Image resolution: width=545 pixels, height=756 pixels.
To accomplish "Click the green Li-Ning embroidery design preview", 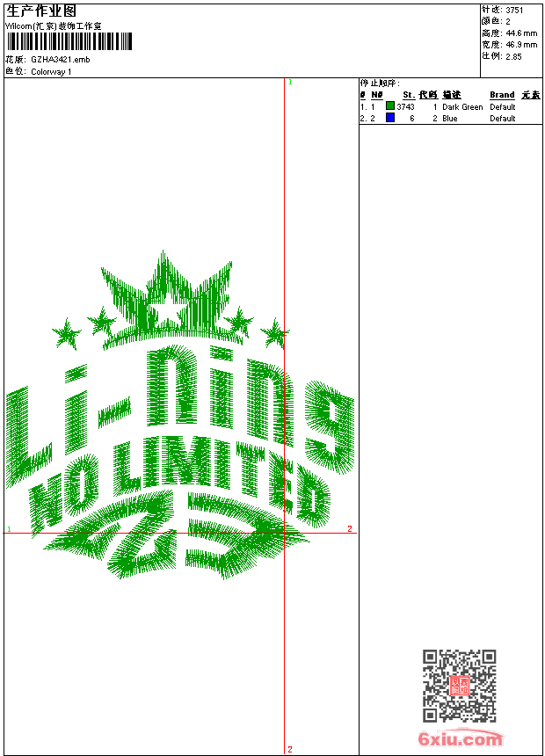I will click(179, 415).
